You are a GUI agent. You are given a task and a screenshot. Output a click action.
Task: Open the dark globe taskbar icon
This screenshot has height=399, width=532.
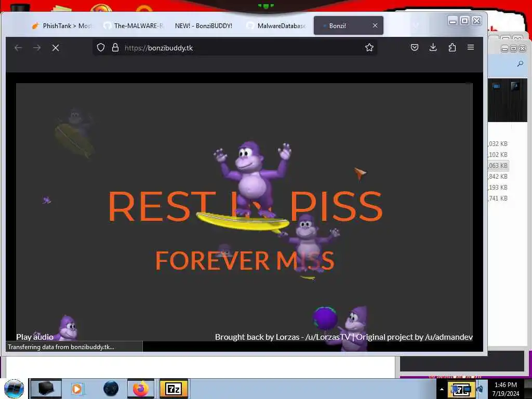click(x=111, y=389)
